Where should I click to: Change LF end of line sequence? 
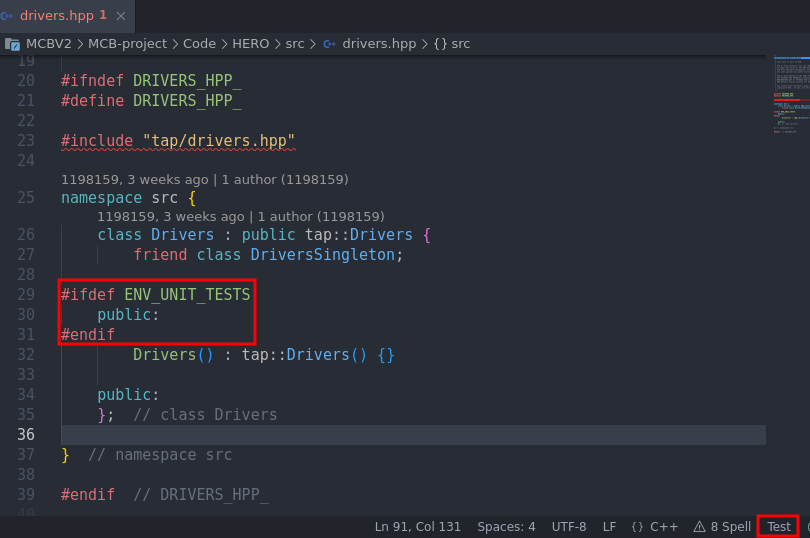(609, 526)
